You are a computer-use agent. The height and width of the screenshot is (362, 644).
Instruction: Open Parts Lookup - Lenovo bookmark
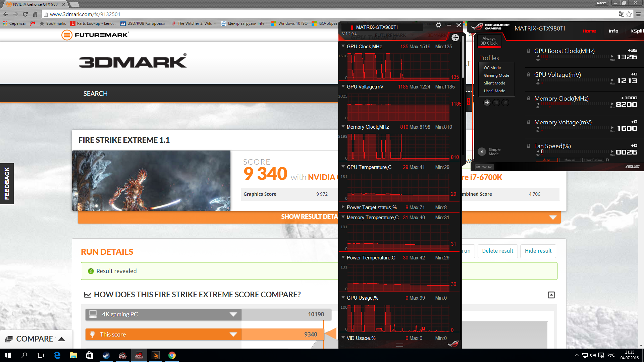click(93, 23)
